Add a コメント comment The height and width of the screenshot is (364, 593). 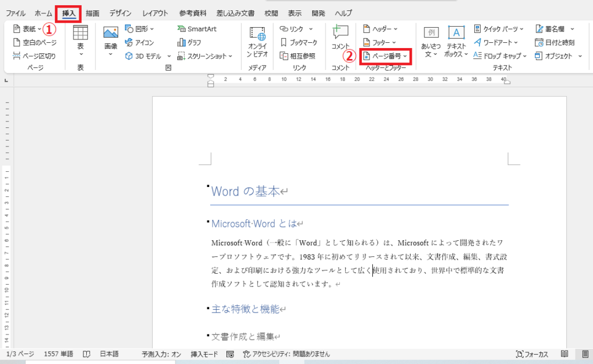point(341,37)
